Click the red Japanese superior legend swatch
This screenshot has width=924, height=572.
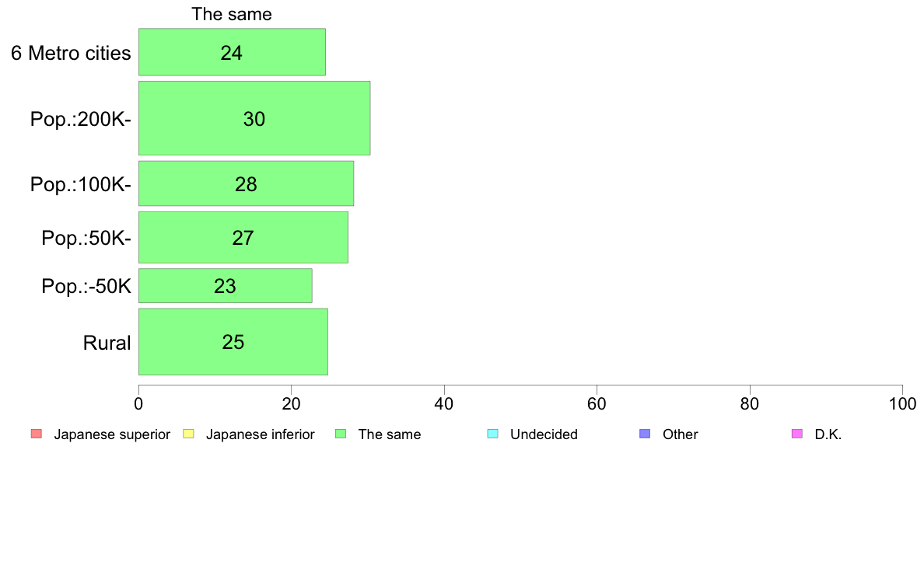37,434
